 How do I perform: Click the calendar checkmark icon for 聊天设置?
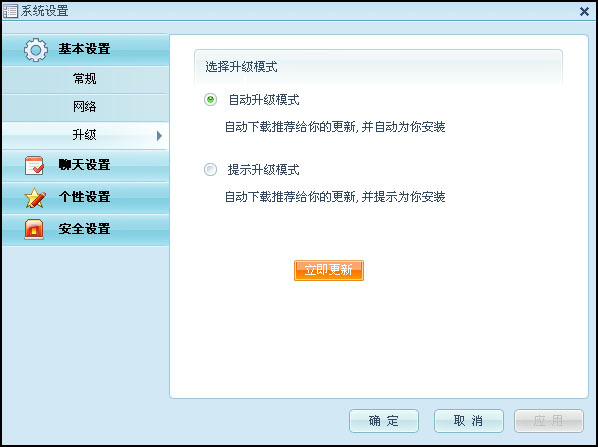coord(34,166)
